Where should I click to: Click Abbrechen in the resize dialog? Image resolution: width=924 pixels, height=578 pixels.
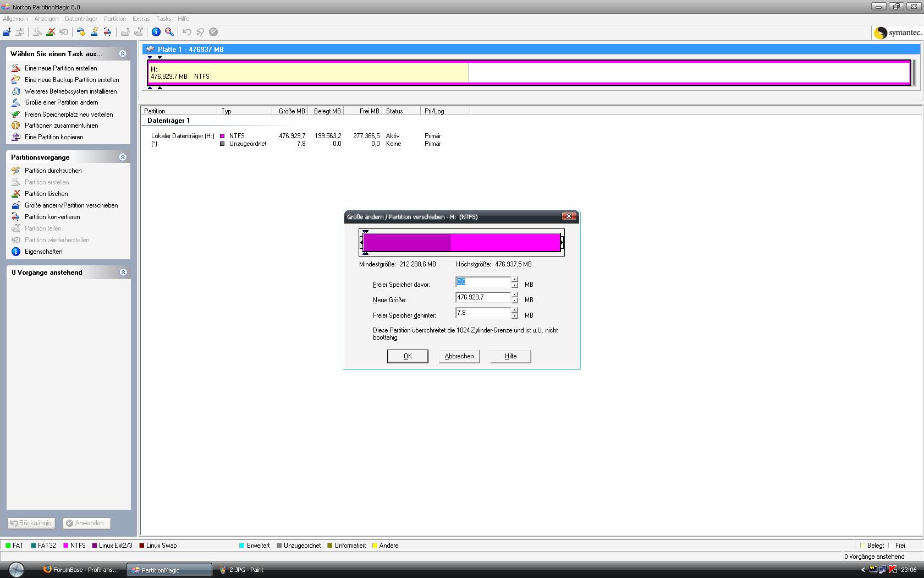(459, 356)
